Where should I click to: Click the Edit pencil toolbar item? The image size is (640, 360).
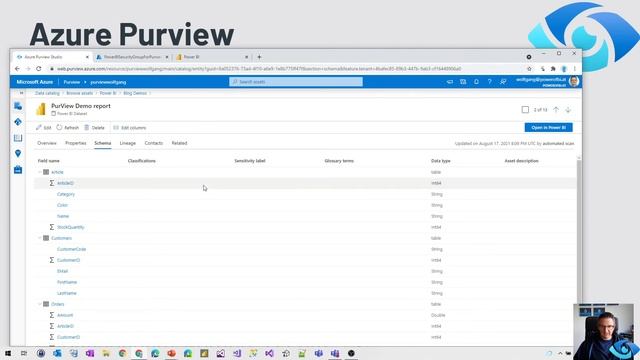[x=43, y=128]
